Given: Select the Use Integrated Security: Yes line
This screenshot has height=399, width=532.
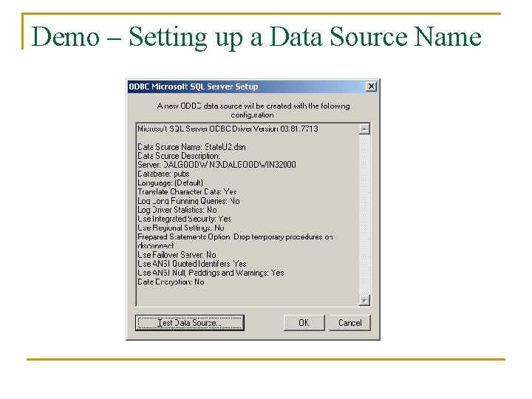Looking at the screenshot, I should (x=184, y=219).
